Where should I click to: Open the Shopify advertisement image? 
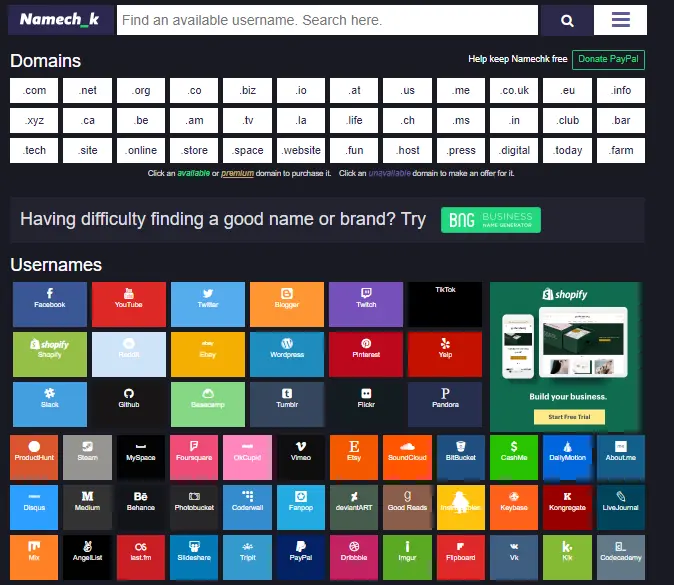(566, 357)
